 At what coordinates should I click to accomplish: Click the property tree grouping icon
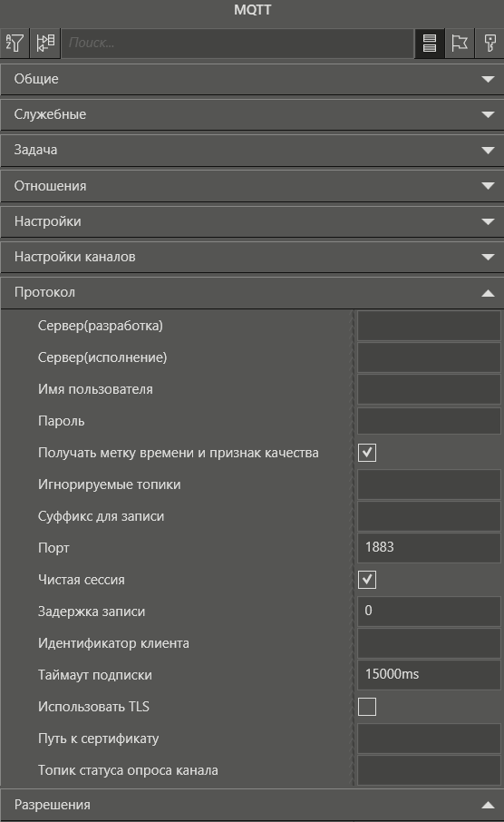(x=45, y=43)
